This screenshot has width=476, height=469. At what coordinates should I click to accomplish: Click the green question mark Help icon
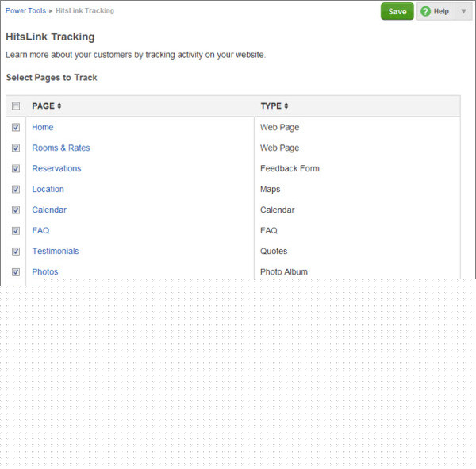coord(425,12)
